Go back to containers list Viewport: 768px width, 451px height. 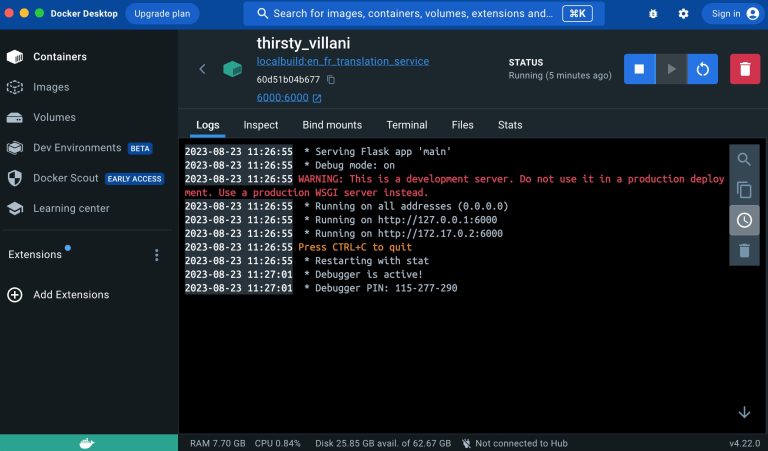point(202,69)
